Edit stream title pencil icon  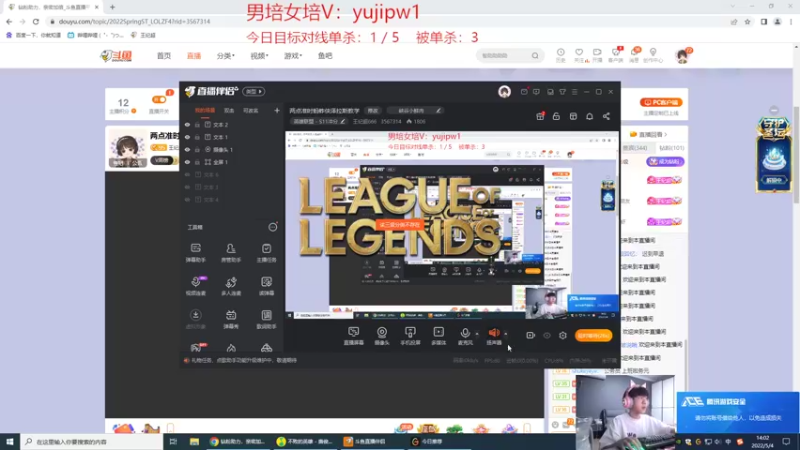(x=438, y=110)
